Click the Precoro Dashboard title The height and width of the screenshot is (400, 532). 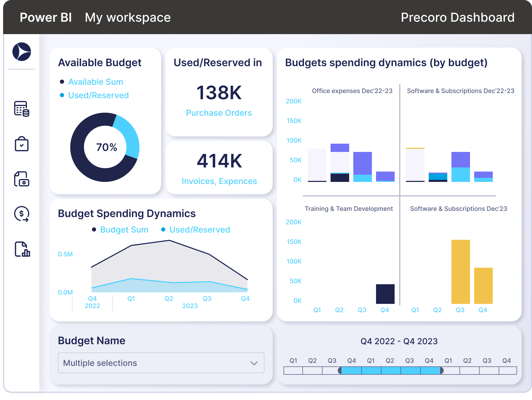pos(457,18)
